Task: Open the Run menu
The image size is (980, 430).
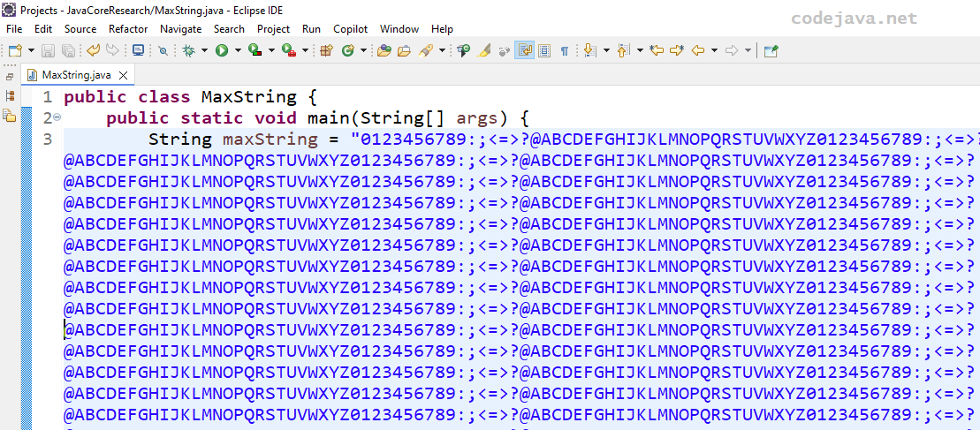Action: (311, 29)
